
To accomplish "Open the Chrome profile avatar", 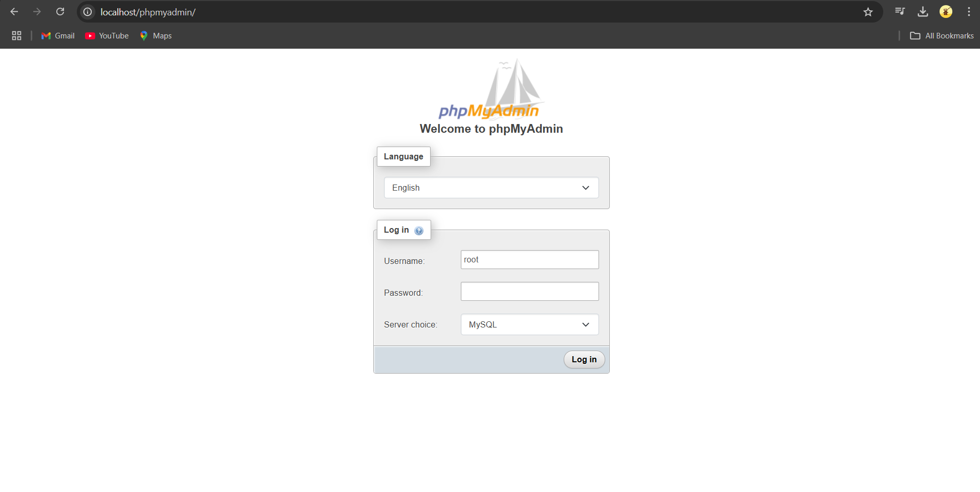I will (946, 12).
